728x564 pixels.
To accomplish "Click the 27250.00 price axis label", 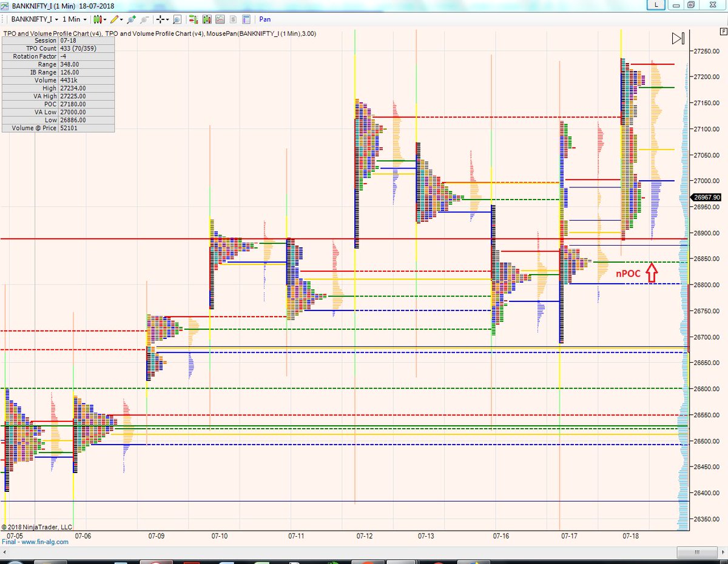I will tap(707, 51).
